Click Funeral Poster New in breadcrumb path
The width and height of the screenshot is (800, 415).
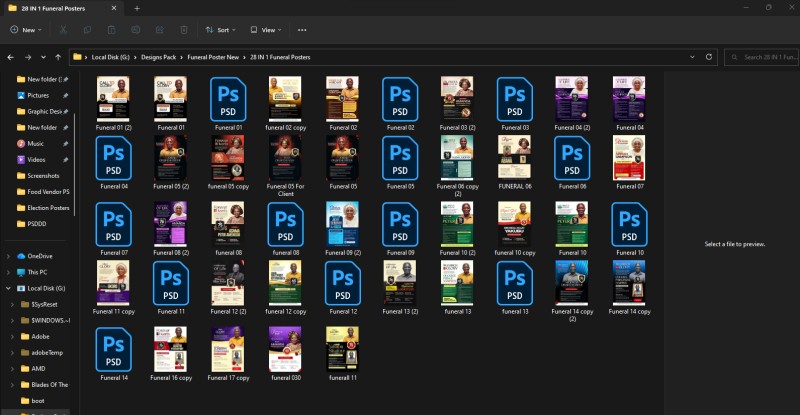(x=213, y=57)
